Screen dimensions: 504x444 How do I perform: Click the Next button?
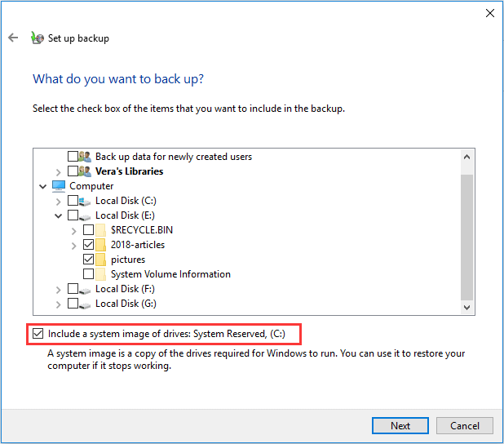click(400, 426)
